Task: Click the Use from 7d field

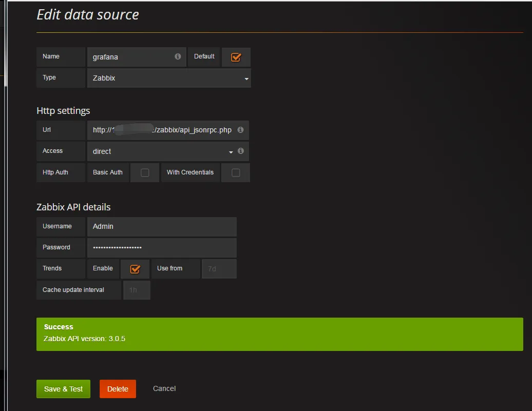Action: [219, 269]
